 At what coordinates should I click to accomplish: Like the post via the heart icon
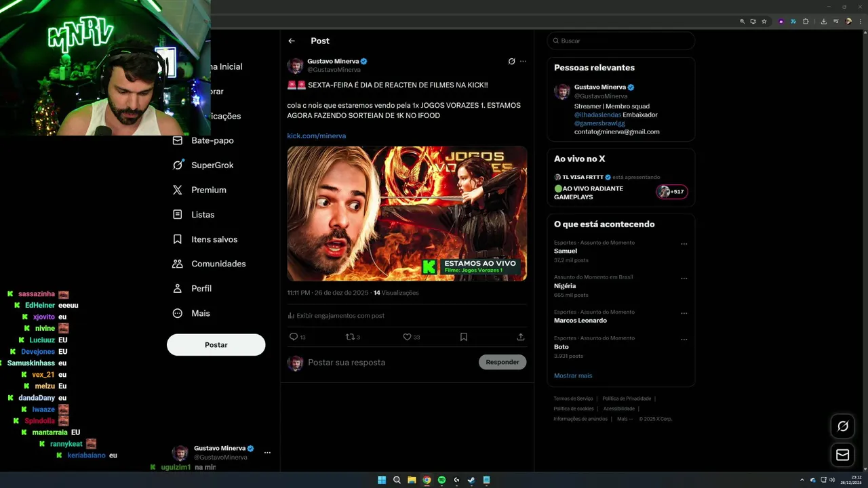tap(407, 337)
